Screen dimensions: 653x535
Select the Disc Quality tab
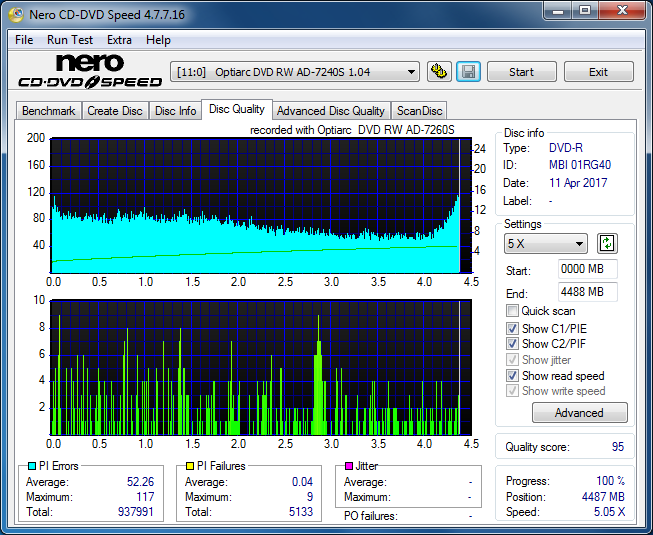237,109
